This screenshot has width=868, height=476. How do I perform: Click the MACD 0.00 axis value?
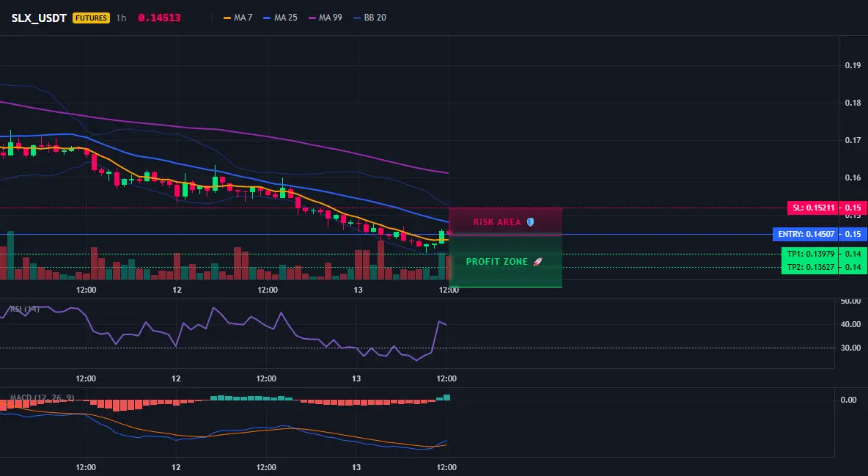(x=849, y=400)
